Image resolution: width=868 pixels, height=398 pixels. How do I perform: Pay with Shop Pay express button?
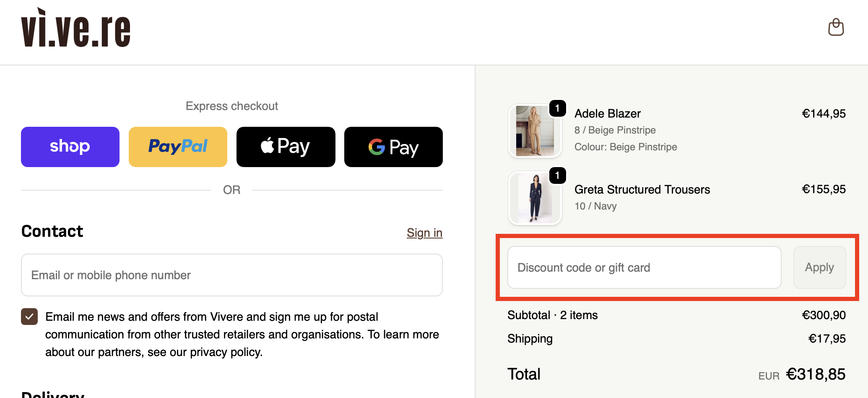(70, 147)
